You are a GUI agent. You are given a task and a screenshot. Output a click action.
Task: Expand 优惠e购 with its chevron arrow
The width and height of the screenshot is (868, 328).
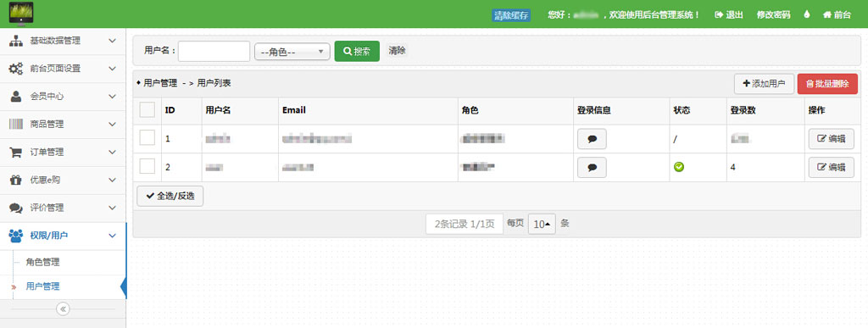pyautogui.click(x=113, y=180)
